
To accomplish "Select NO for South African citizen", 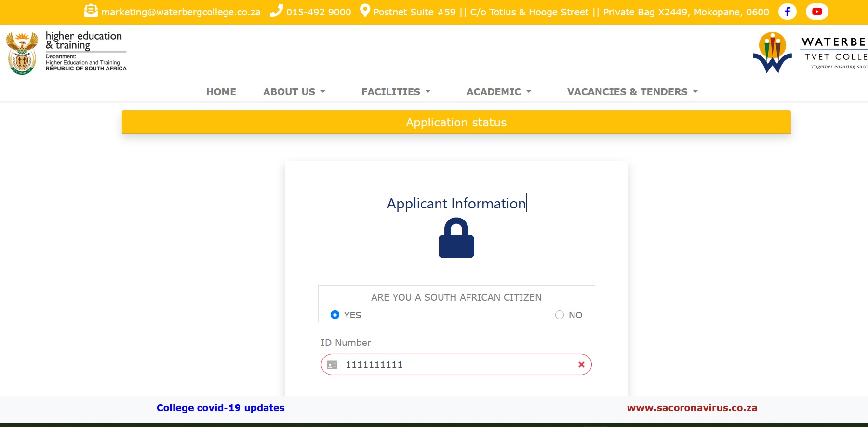I will pos(560,315).
